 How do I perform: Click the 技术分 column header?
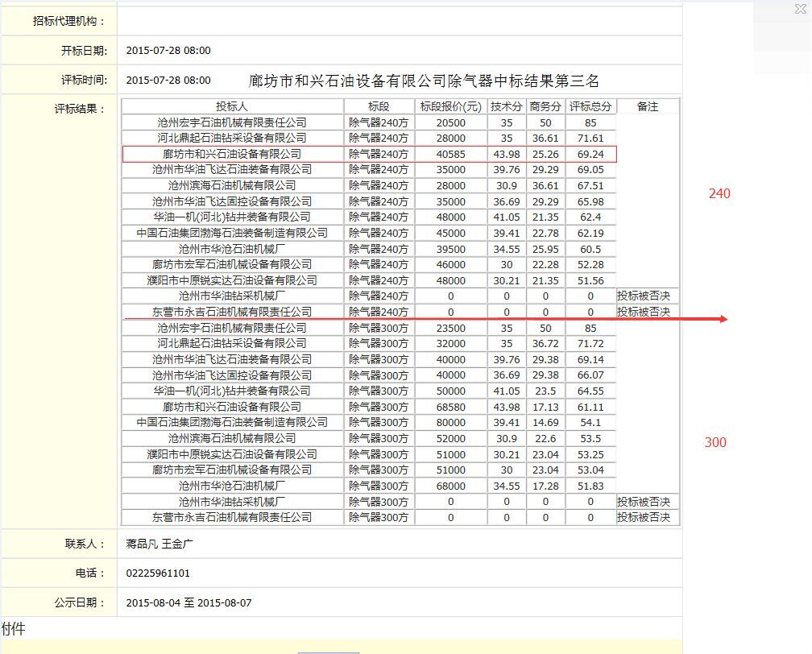507,106
